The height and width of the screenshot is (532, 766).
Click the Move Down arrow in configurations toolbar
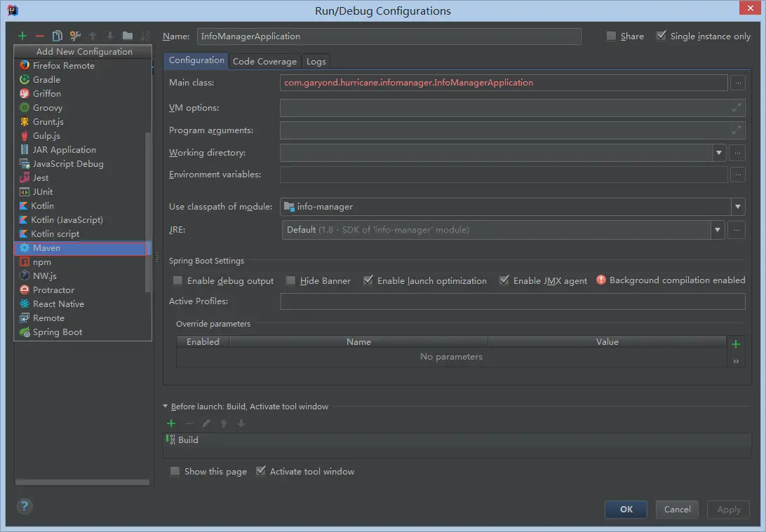point(110,36)
